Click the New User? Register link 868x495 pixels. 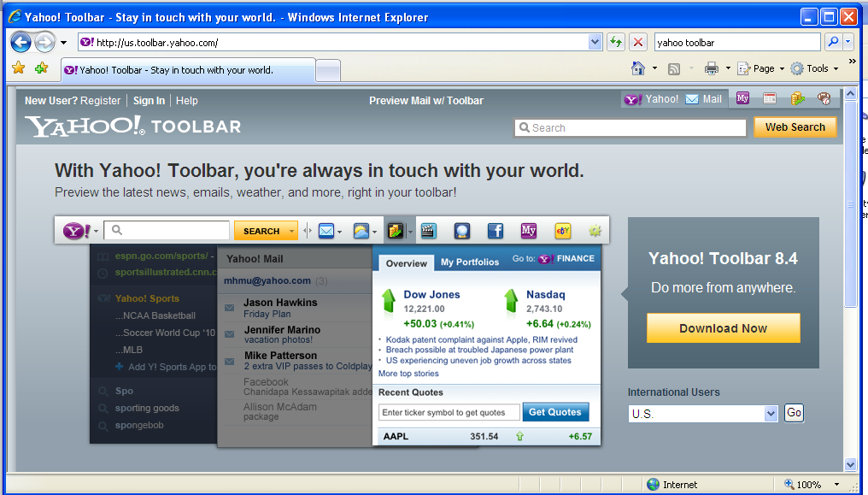73,101
